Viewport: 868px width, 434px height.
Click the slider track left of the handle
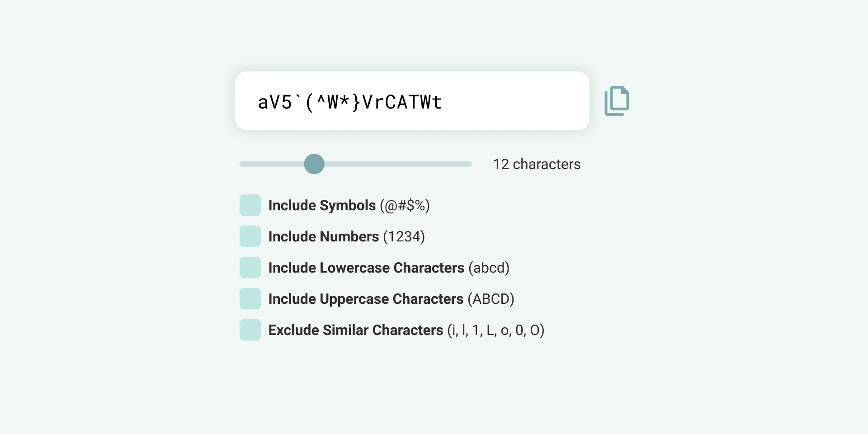click(x=271, y=164)
